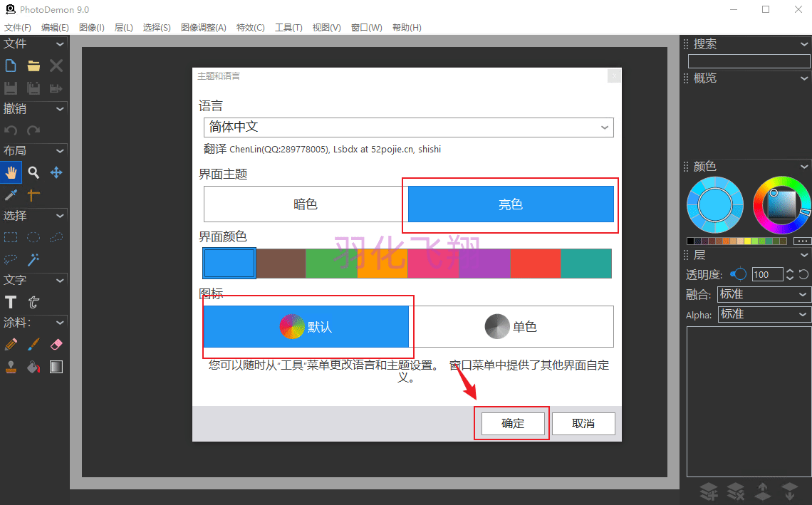Select the Paint bucket fill tool

tap(33, 367)
